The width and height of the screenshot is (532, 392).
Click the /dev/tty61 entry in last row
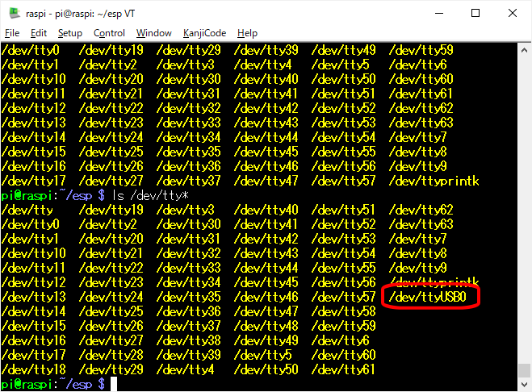(x=343, y=369)
